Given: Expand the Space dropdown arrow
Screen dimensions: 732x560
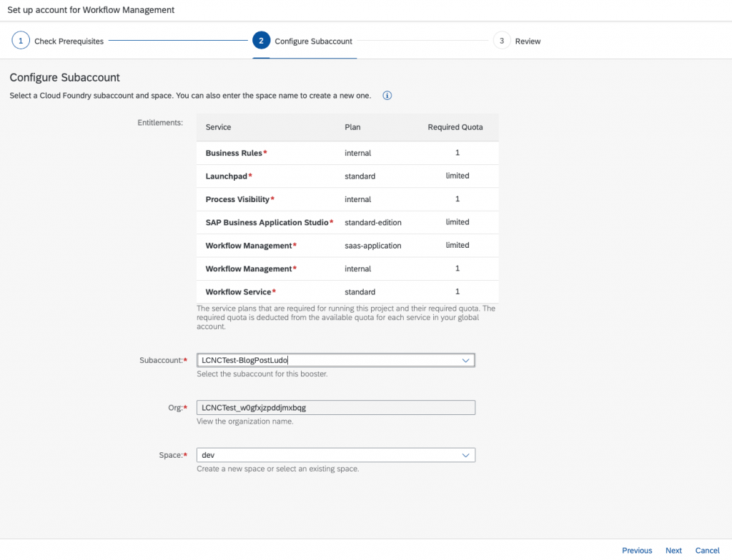Looking at the screenshot, I should (x=465, y=456).
